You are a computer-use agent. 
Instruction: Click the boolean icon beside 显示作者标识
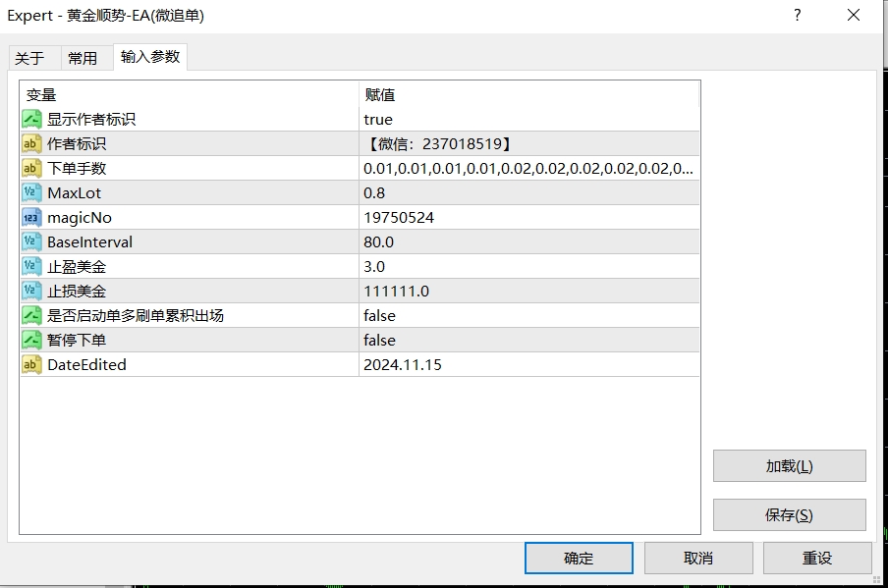point(32,119)
